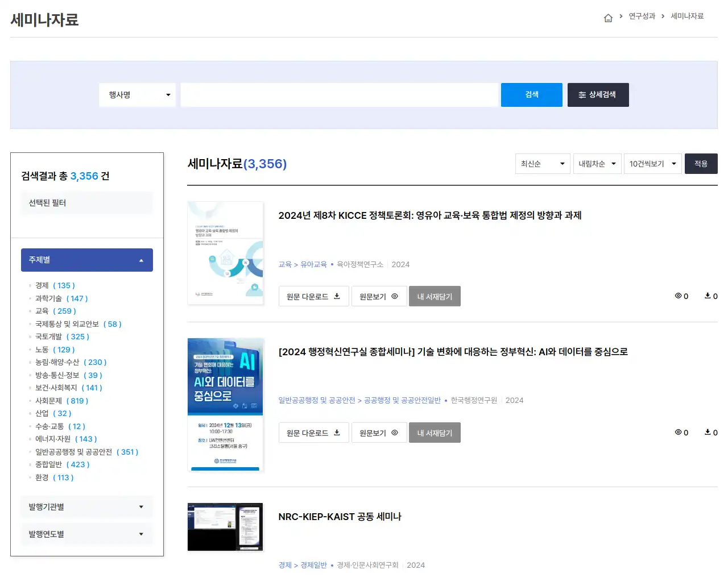Screen dimensions: 728x582
Task: Click the download icon on 원문 다운로드 button for KICCE 토론회
Action: (x=337, y=295)
